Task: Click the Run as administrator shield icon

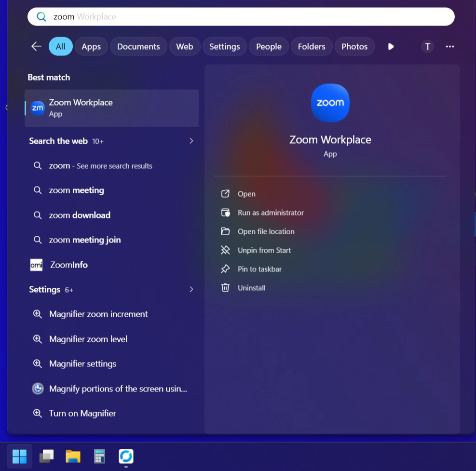Action: pos(225,213)
